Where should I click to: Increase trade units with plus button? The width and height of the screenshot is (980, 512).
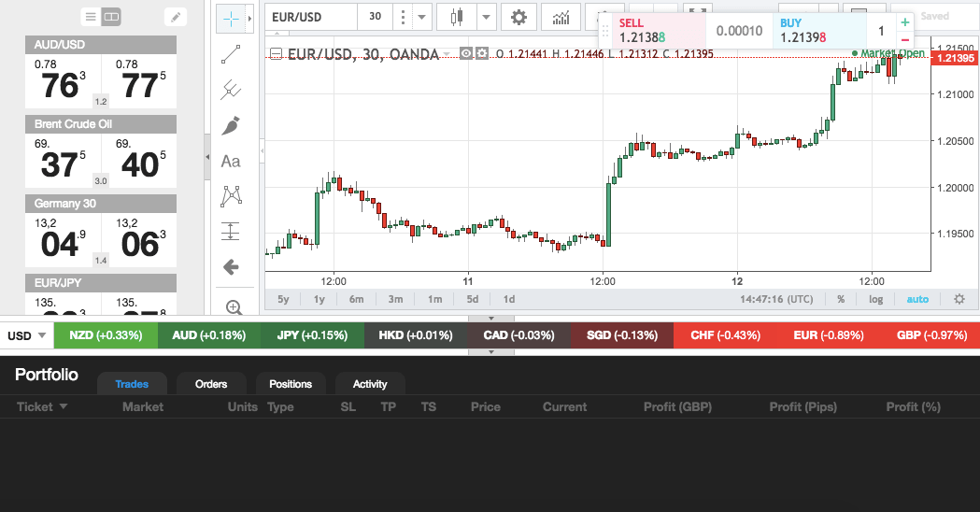point(904,22)
